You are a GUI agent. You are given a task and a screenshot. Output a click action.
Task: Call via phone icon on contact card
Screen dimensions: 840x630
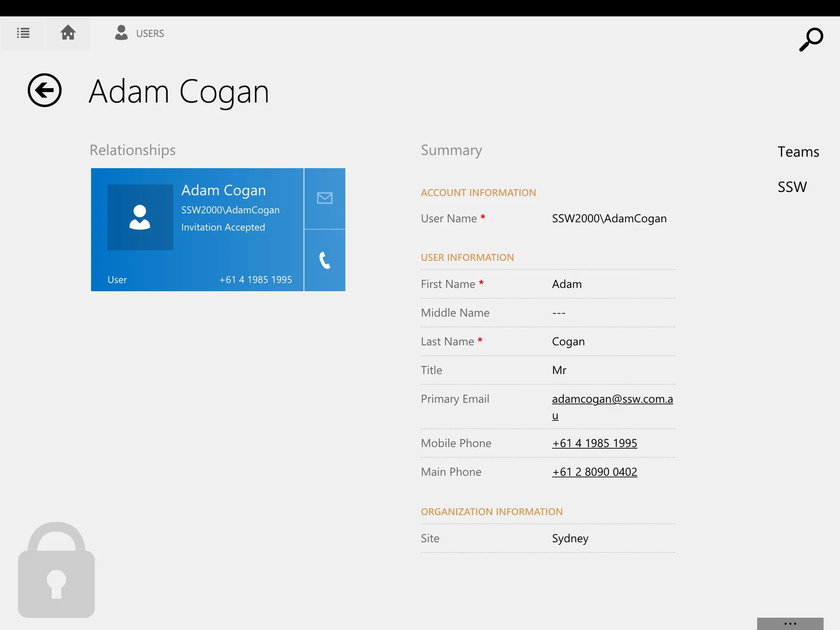(325, 260)
